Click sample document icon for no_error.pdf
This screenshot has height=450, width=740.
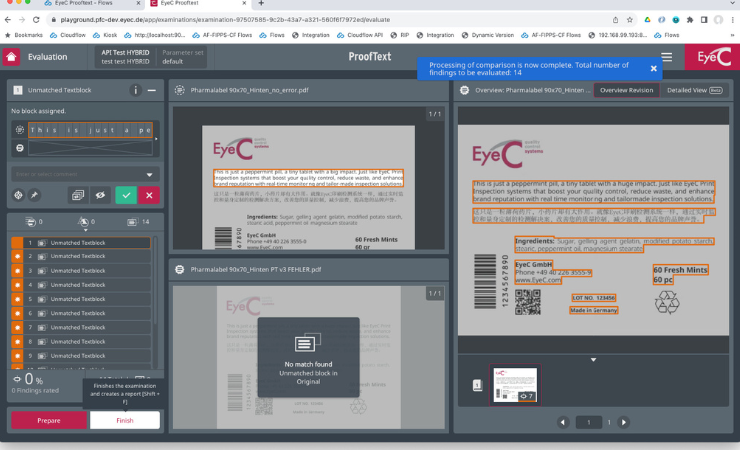[x=179, y=90]
